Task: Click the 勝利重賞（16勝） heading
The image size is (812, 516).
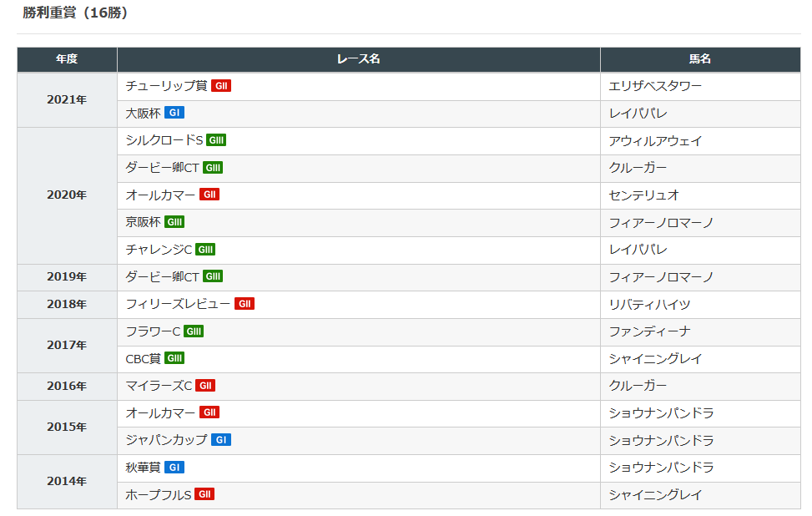Action: [75, 13]
